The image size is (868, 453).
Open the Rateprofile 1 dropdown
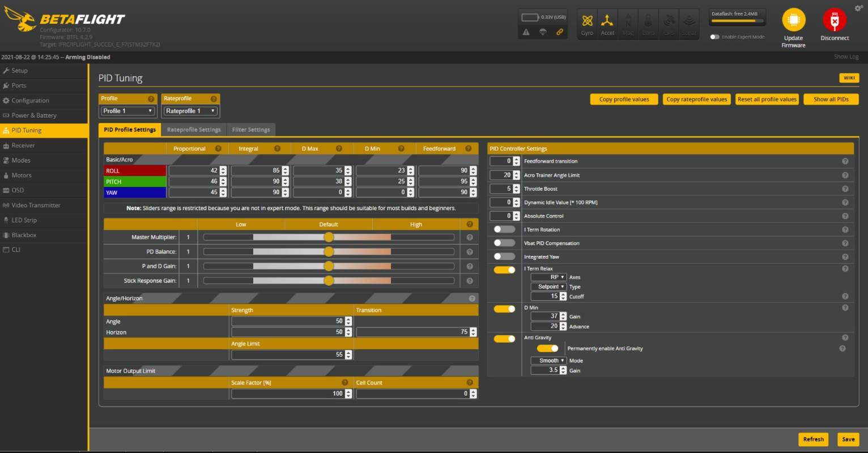point(190,111)
